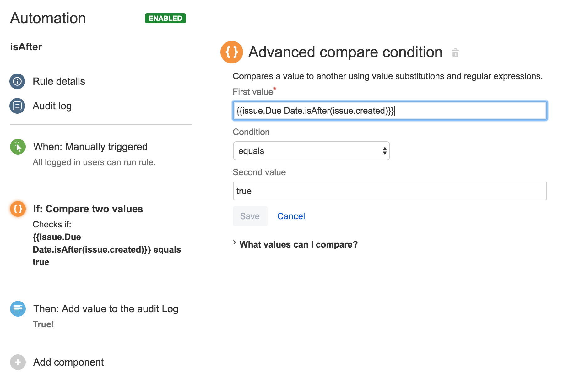Click the dropdown arrows on Condition select
Image resolution: width=569 pixels, height=392 pixels.
(384, 151)
